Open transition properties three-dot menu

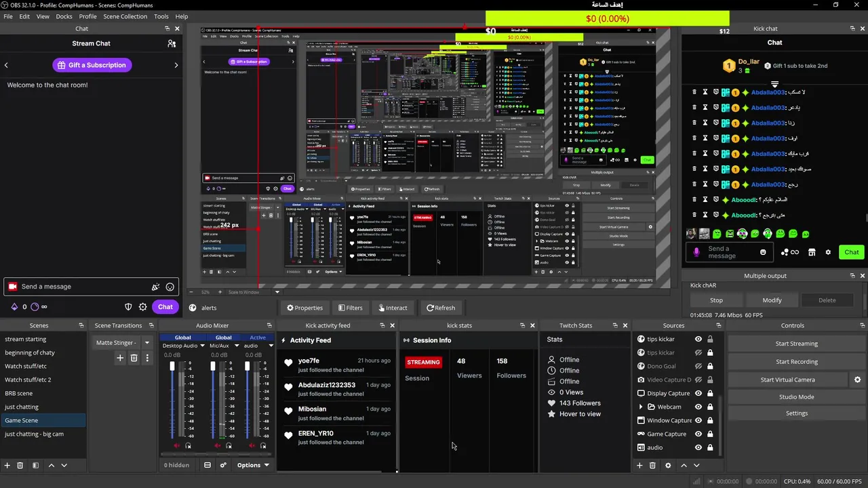[x=147, y=358]
